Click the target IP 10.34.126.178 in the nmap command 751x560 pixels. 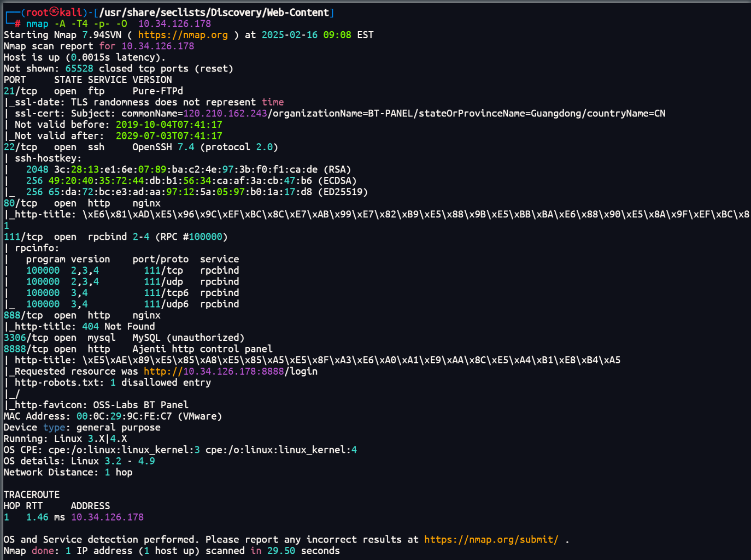[174, 23]
